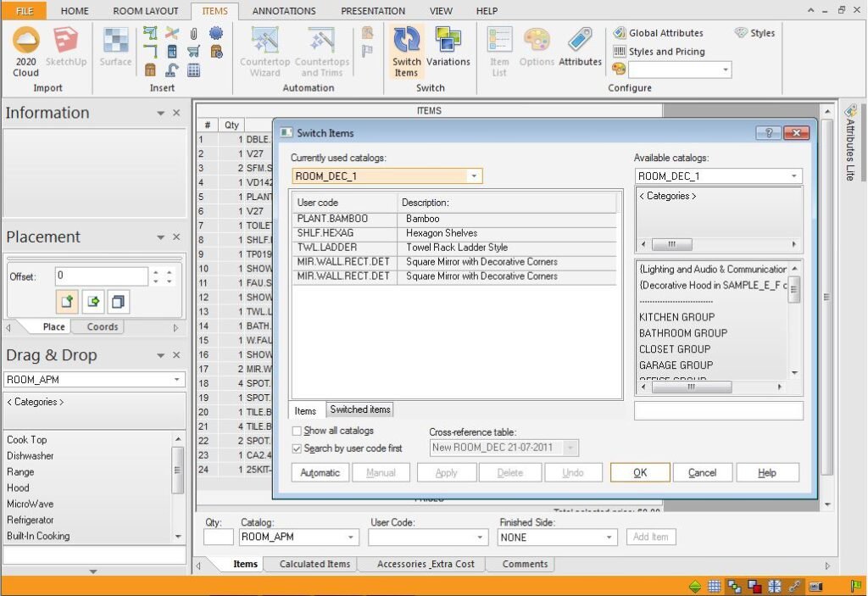Click the SHLF.HEXAG Hexagon Shelves row
This screenshot has height=596, width=868.
(454, 233)
